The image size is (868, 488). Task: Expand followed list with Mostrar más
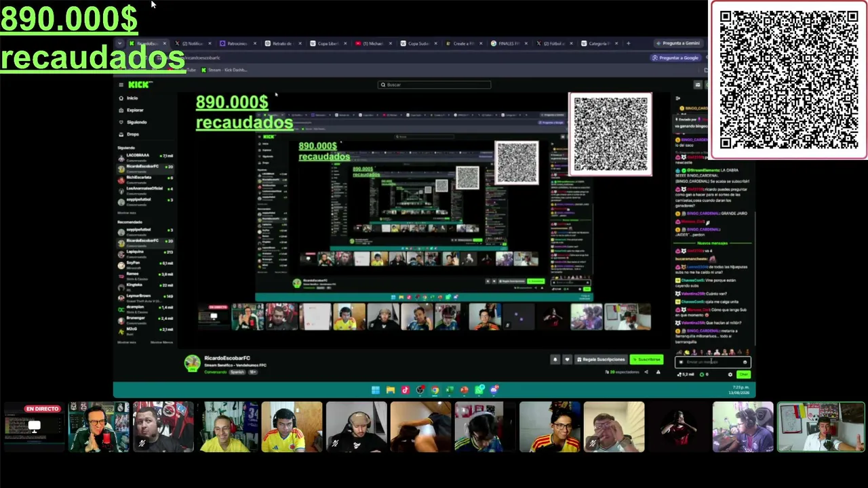127,213
